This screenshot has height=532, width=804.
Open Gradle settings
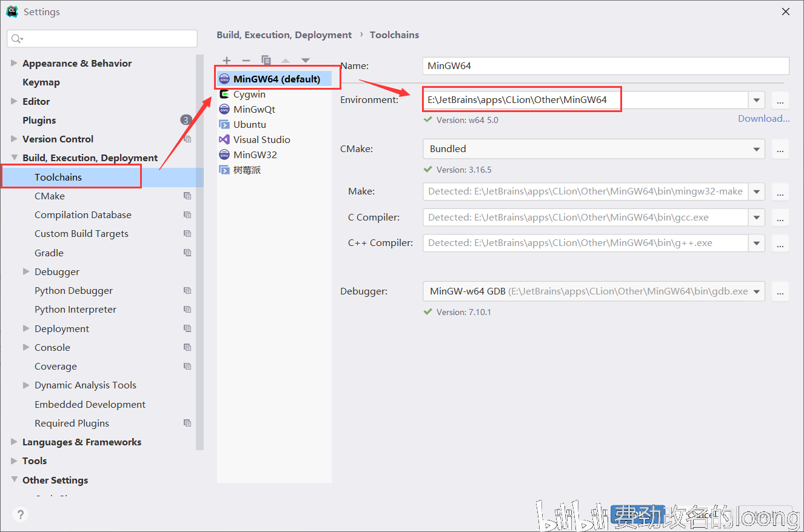coord(49,253)
